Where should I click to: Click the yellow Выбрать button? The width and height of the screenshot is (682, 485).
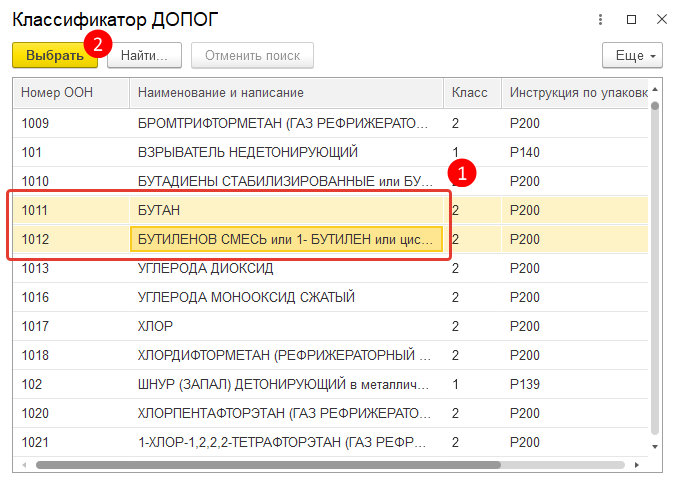pyautogui.click(x=55, y=55)
